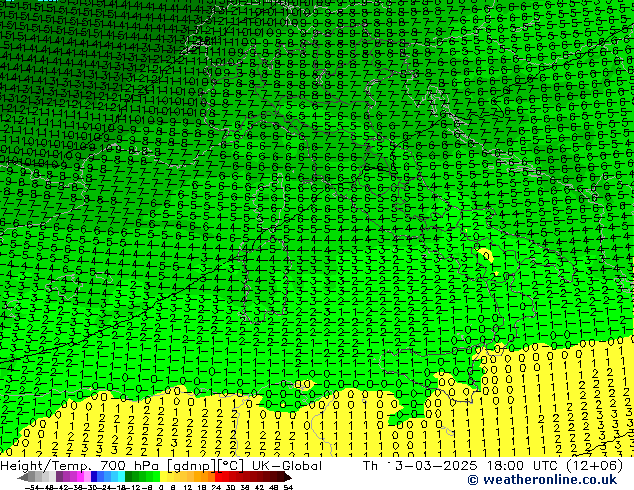634x490 pixels.
Task: Click the '18:00 UTC (12+06)' forecast time
Action: 555,466
